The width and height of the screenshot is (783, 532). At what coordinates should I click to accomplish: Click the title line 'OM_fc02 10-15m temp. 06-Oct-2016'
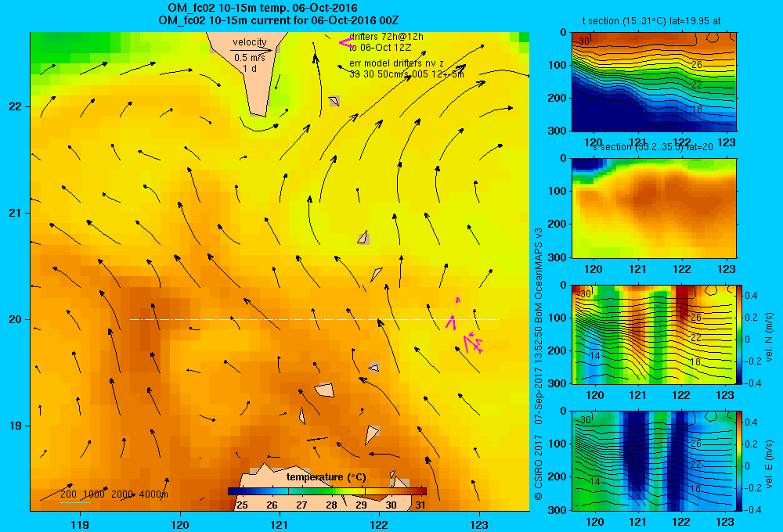pyautogui.click(x=262, y=8)
